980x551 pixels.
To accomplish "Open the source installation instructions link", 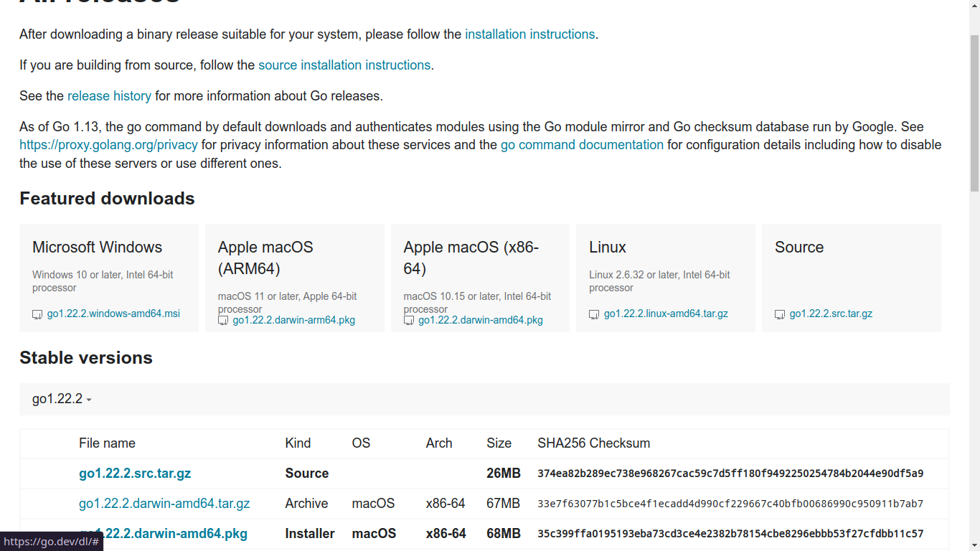I will click(x=344, y=65).
